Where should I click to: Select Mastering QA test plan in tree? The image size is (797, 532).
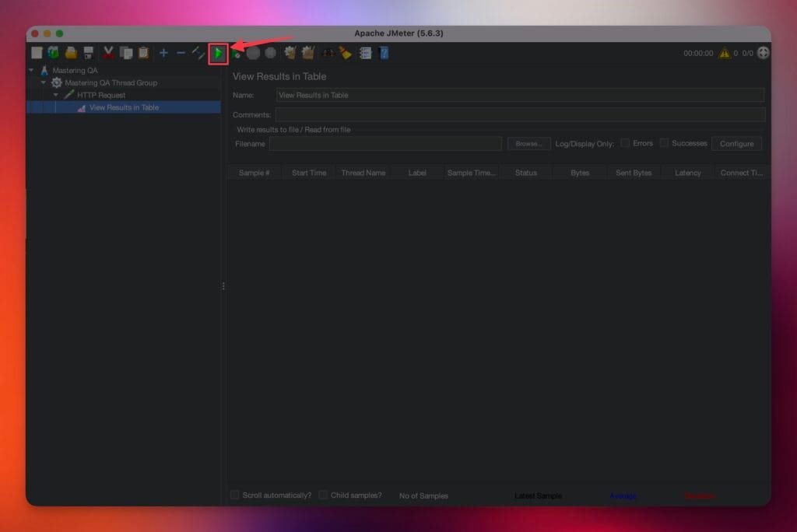(75, 70)
